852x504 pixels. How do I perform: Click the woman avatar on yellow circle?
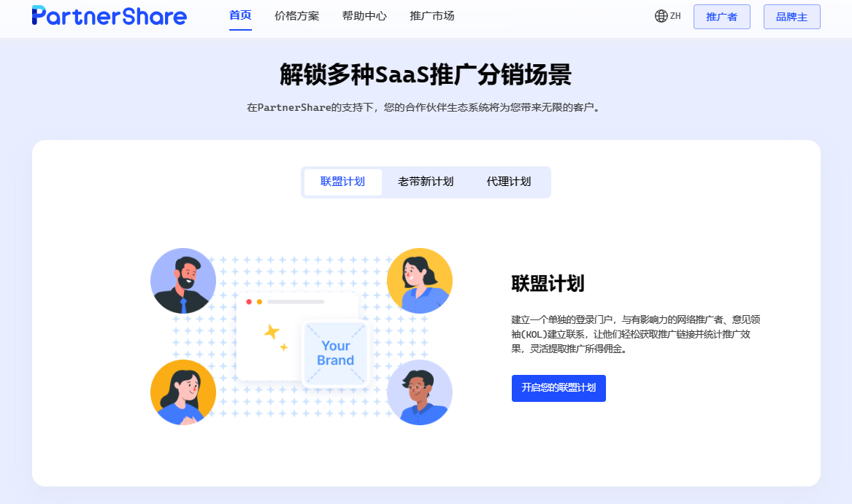[420, 281]
